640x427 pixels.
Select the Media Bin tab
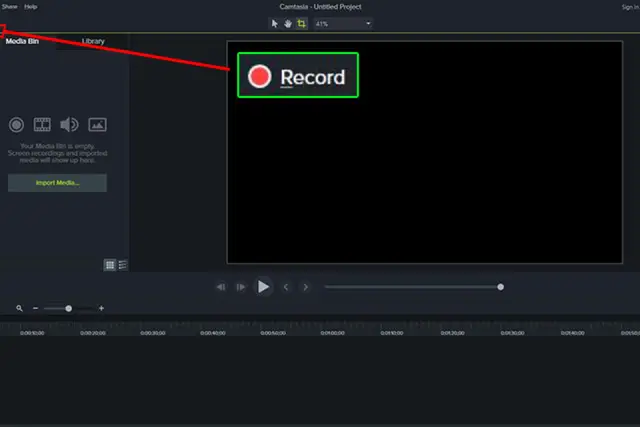(x=22, y=41)
